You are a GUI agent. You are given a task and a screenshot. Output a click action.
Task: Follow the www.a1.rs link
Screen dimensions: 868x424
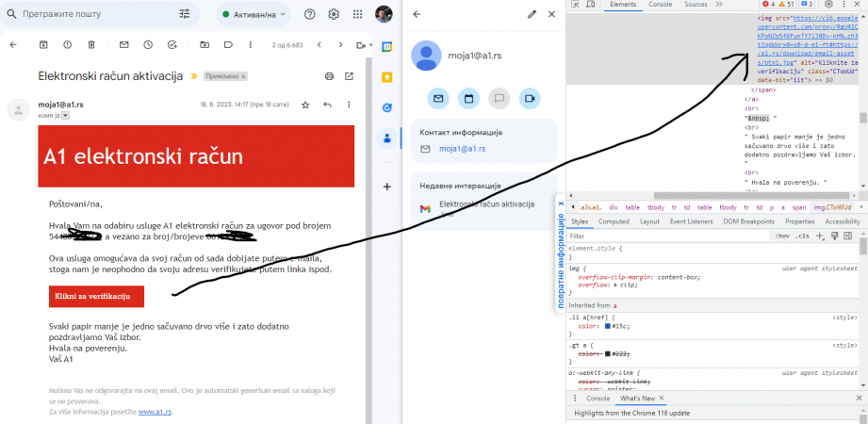coord(155,412)
